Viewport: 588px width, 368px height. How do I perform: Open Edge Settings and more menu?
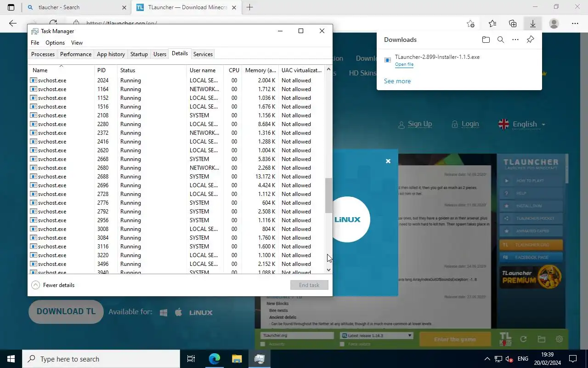coord(575,23)
